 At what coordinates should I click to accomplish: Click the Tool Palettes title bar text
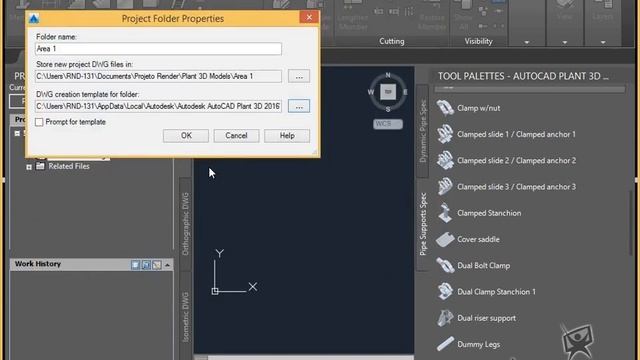tap(523, 76)
